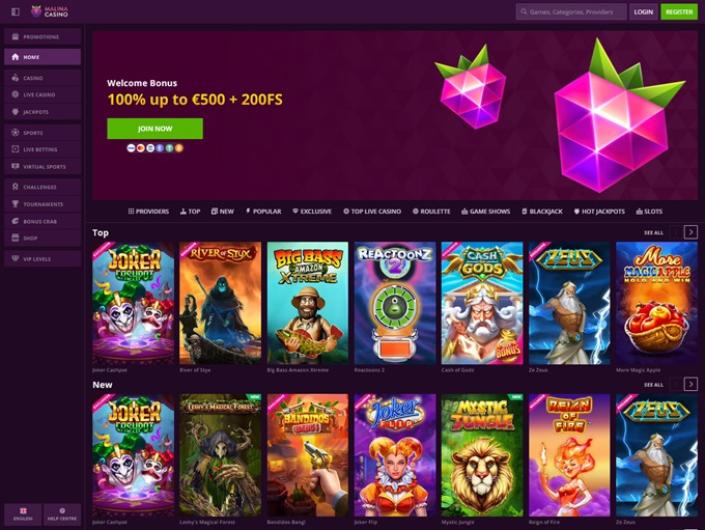Open Big Bass Amazon Xtreme game thumbnail
The width and height of the screenshot is (705, 530).
[x=308, y=303]
